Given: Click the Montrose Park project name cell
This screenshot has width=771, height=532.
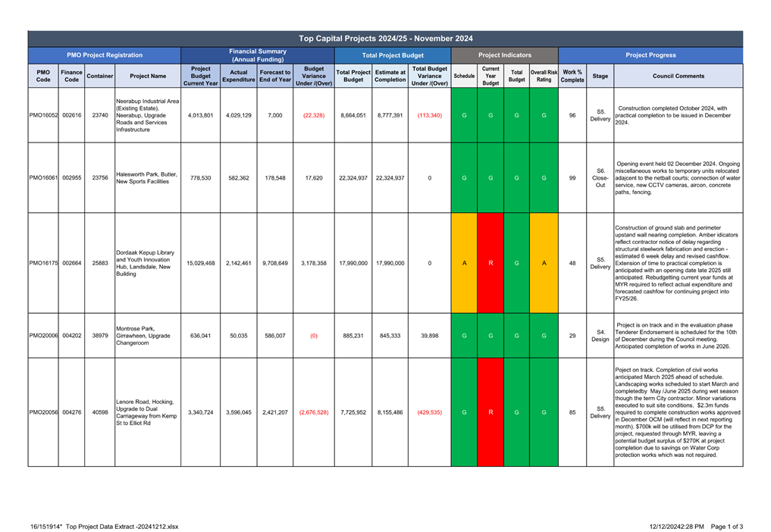Looking at the screenshot, I should (147, 335).
